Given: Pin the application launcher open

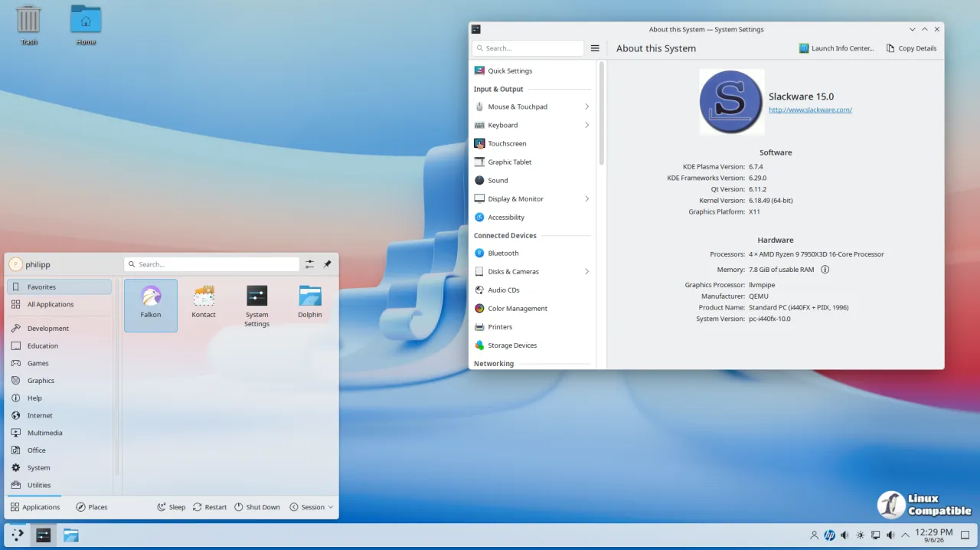Looking at the screenshot, I should (x=327, y=264).
